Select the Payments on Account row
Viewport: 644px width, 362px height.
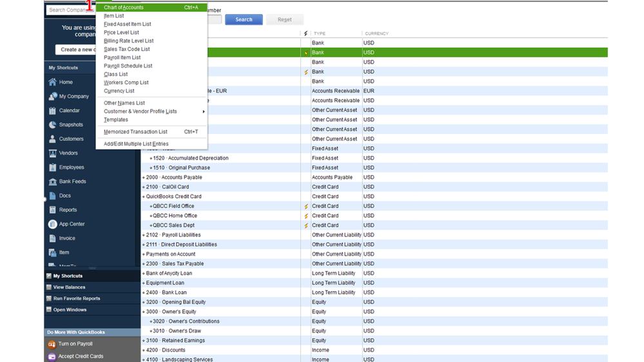(x=374, y=254)
